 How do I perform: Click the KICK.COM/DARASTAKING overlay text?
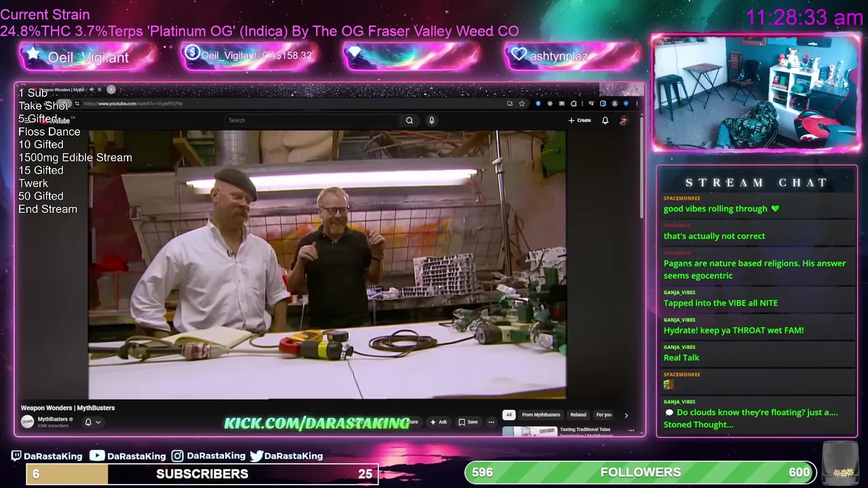pos(317,423)
